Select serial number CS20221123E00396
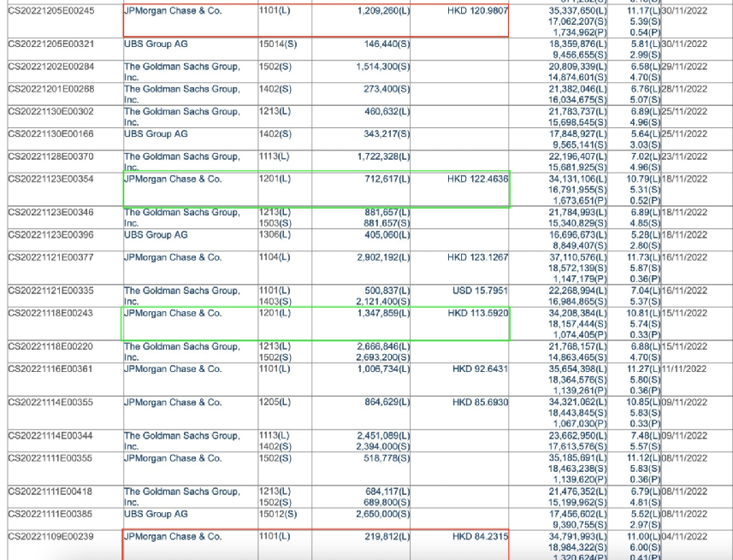Image resolution: width=733 pixels, height=560 pixels. (x=51, y=234)
